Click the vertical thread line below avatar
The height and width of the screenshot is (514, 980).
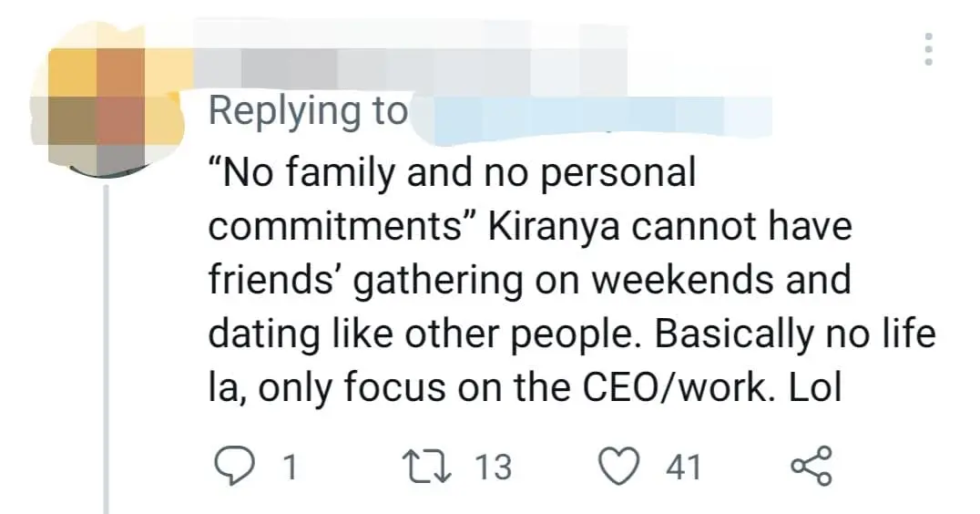(107, 346)
